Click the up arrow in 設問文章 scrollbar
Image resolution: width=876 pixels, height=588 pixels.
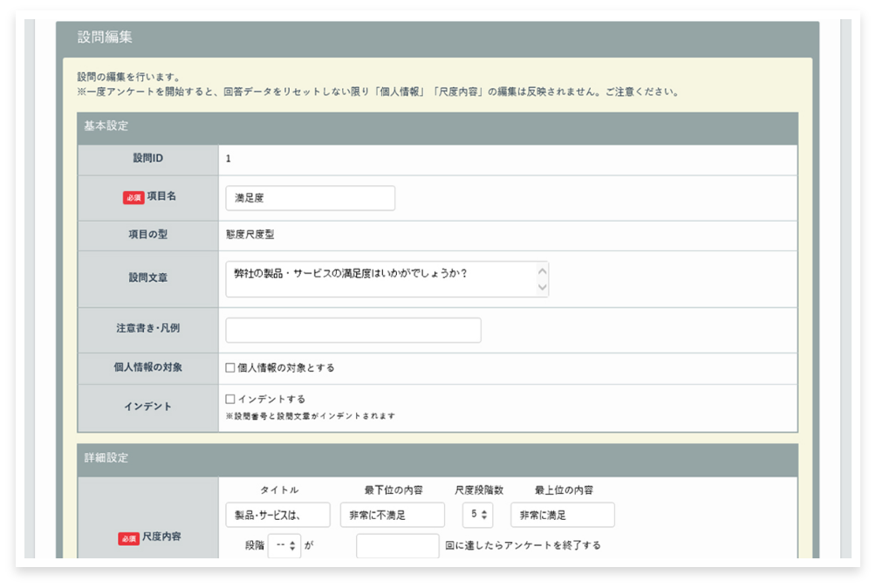(x=542, y=270)
